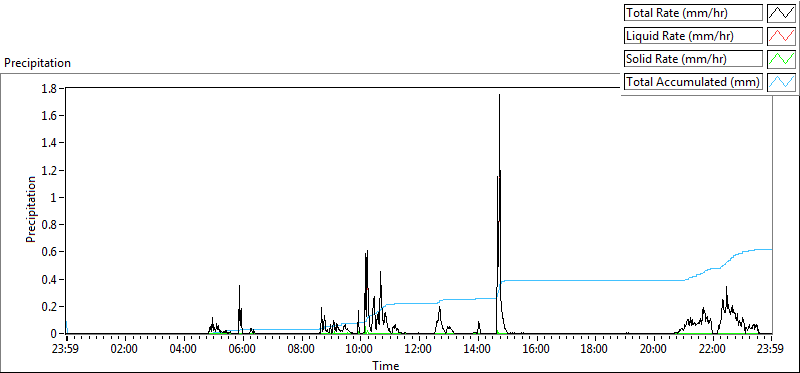The height and width of the screenshot is (373, 800).
Task: Click the Solid Rate green line swatch
Action: [x=782, y=59]
